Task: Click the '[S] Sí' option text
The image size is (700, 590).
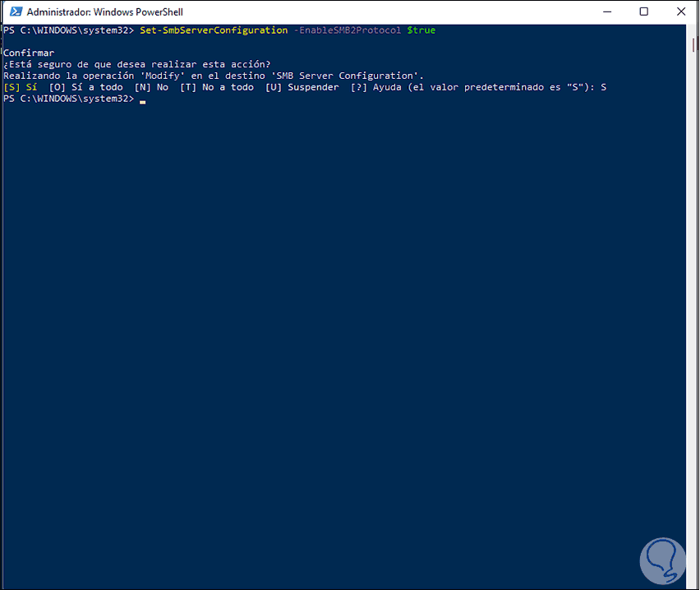Action: [x=21, y=87]
